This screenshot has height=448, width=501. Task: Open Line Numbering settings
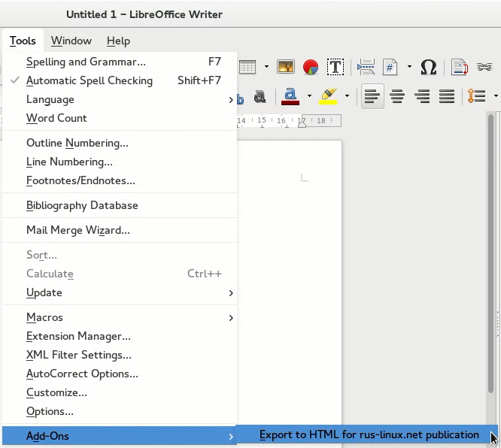click(120, 162)
